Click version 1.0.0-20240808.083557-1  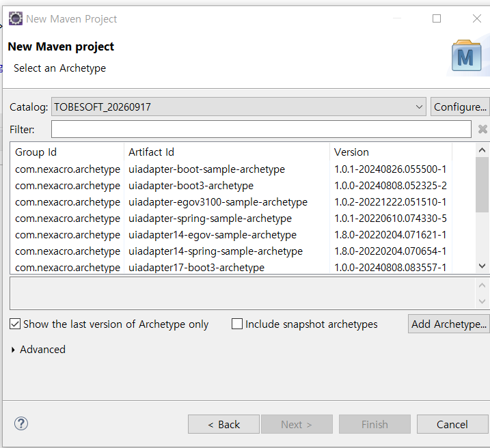[x=390, y=268]
